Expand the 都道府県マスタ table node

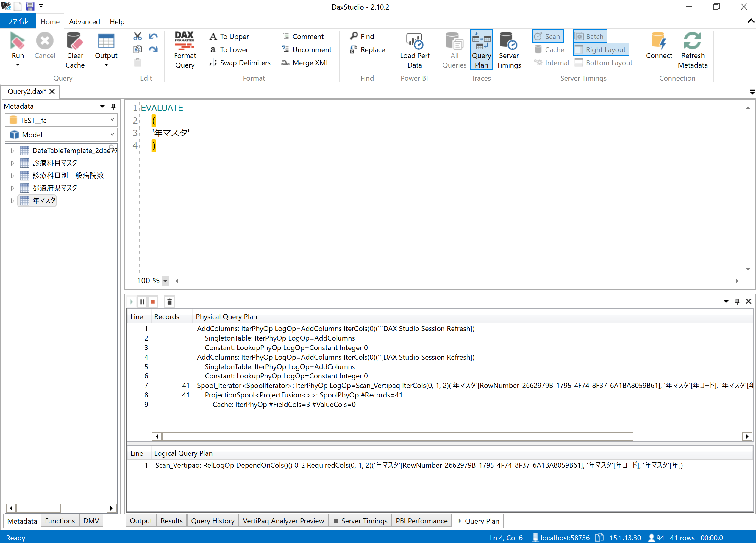click(x=12, y=188)
